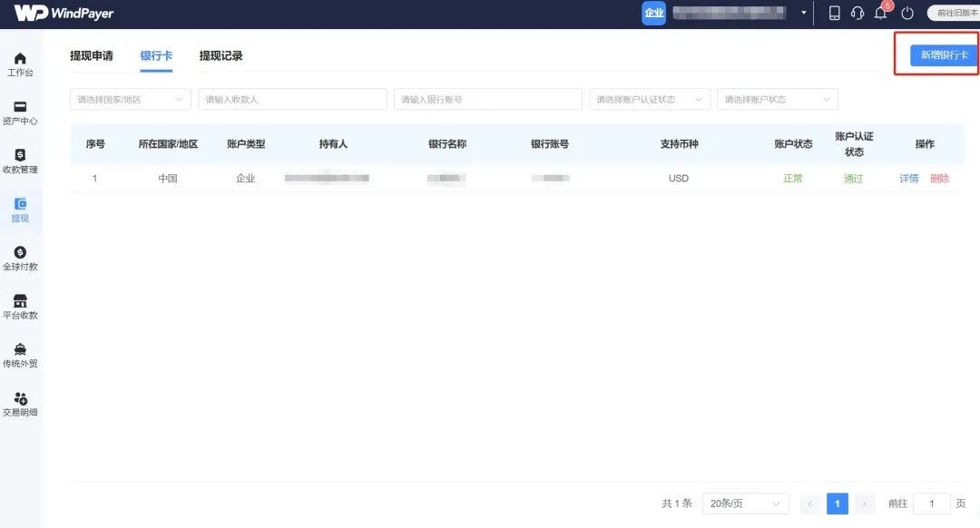
Task: Open the 请选择国家/地区 country filter dropdown
Action: (x=131, y=99)
